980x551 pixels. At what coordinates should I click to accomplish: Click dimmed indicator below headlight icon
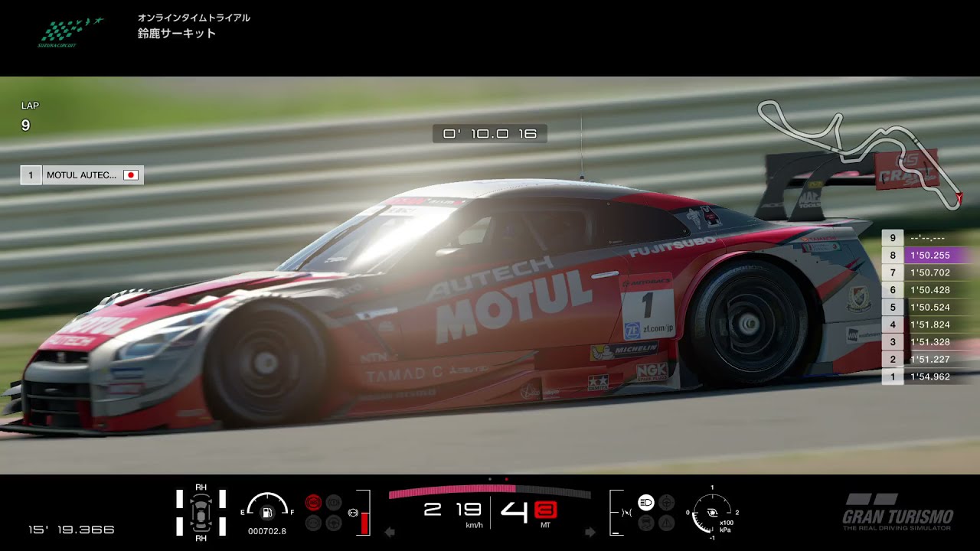(645, 523)
